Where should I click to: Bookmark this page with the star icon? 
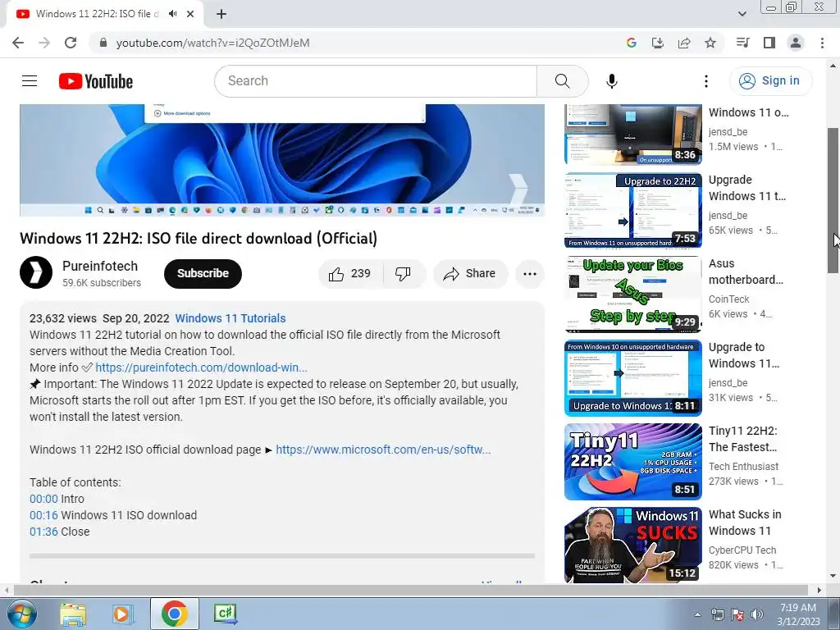[710, 43]
